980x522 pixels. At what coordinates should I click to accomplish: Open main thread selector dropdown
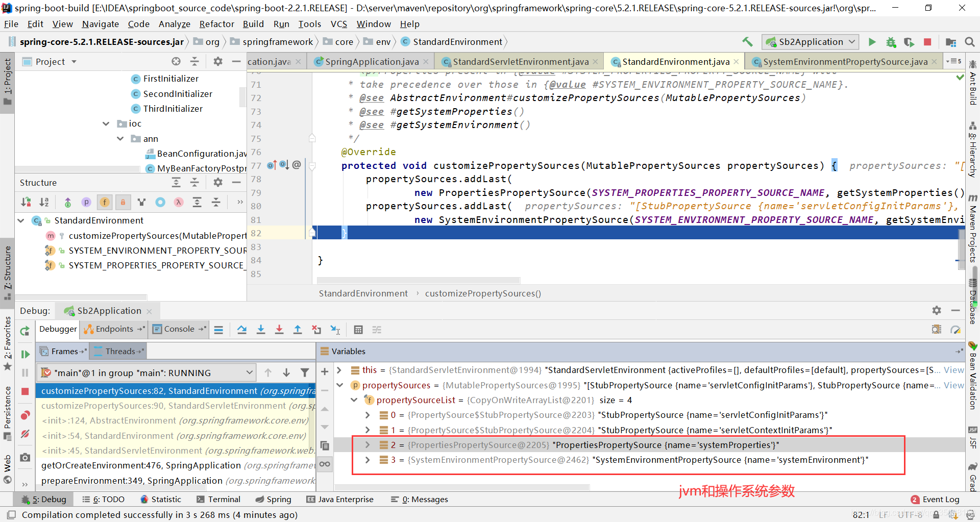(146, 372)
